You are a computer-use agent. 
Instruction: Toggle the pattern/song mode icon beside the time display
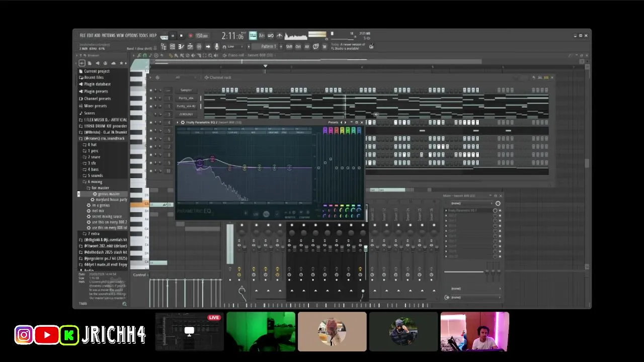tap(253, 36)
